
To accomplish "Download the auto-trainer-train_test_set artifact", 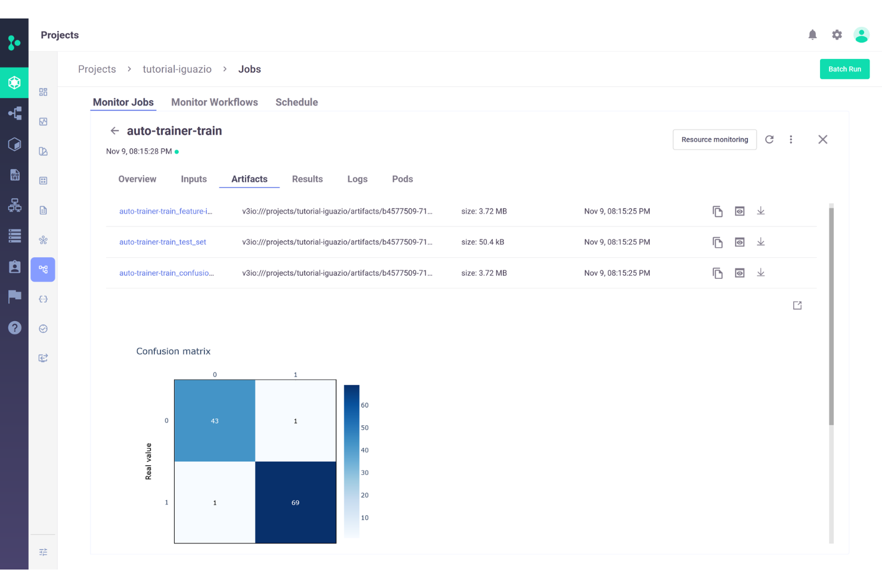I will 760,242.
